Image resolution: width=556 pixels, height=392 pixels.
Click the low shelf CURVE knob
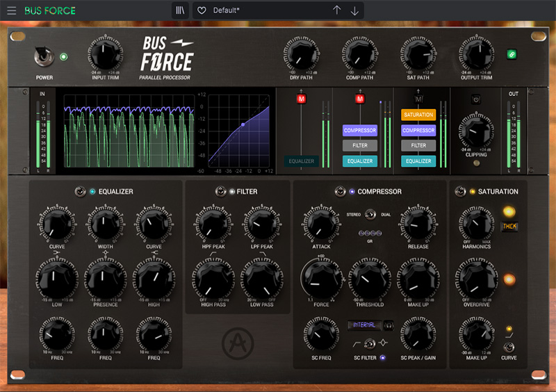57,224
